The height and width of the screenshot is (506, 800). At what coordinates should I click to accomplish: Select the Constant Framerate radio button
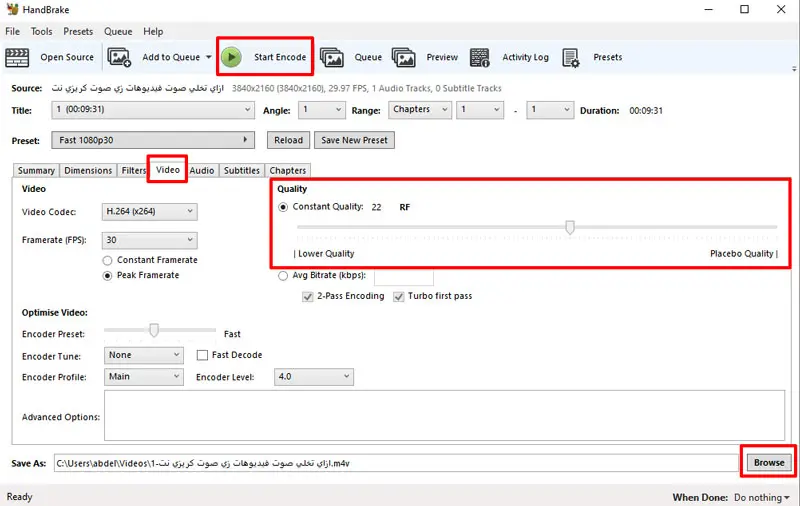pyautogui.click(x=107, y=261)
